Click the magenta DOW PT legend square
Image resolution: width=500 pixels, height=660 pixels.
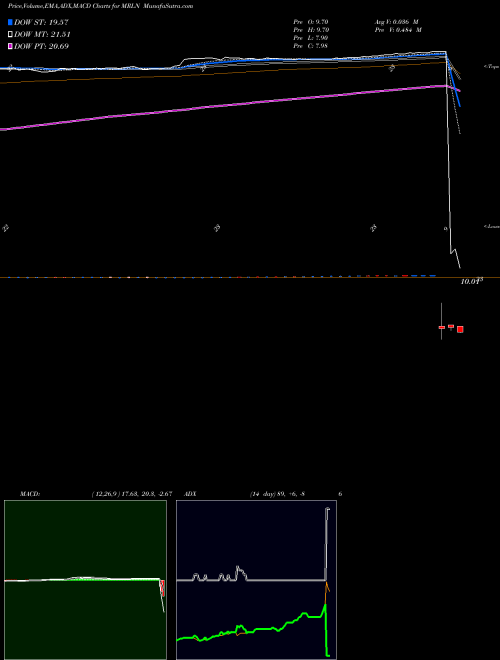(10, 46)
